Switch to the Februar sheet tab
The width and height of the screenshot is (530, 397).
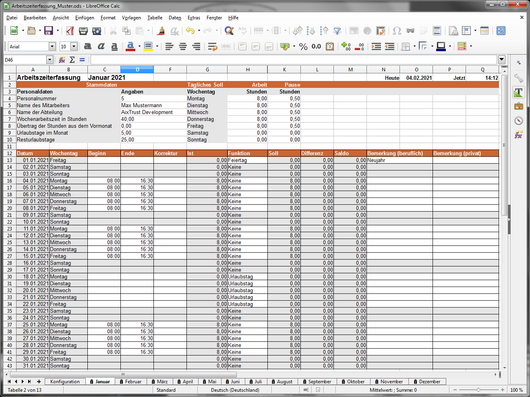(x=130, y=381)
